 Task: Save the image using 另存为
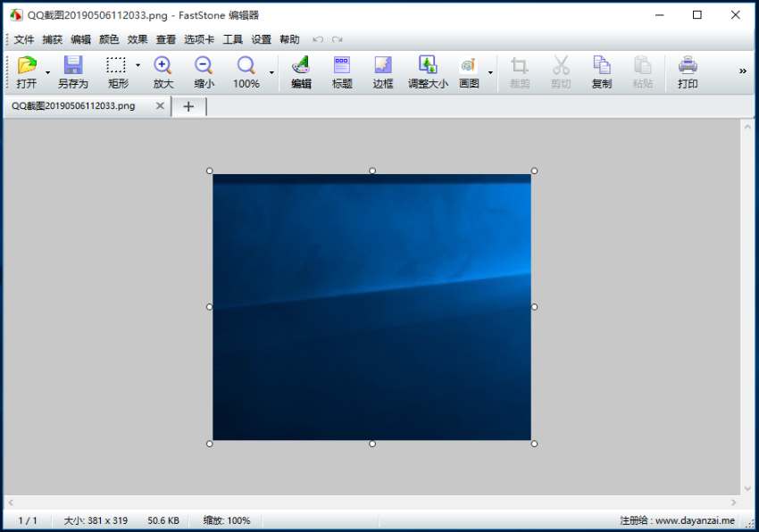point(73,71)
